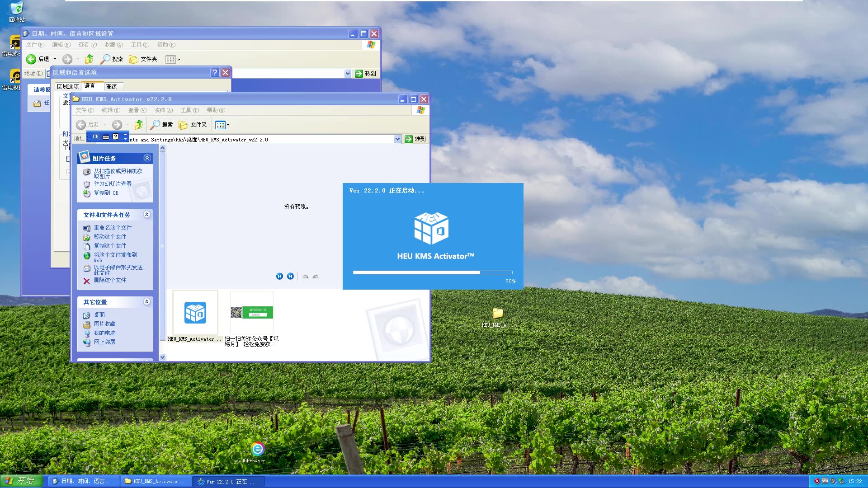This screenshot has height=488, width=868.
Task: Go to 图片收藏 under other places
Action: point(104,324)
